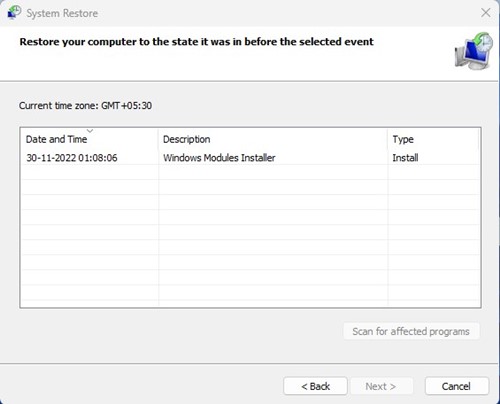500x404 pixels.
Task: Sort list by Description column header
Action: (187, 139)
